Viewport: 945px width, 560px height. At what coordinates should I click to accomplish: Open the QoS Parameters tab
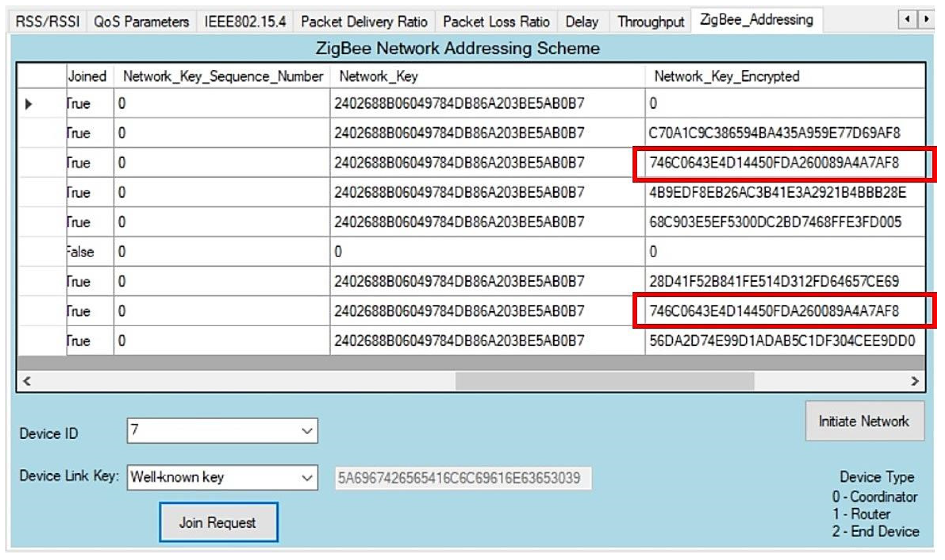pyautogui.click(x=141, y=21)
